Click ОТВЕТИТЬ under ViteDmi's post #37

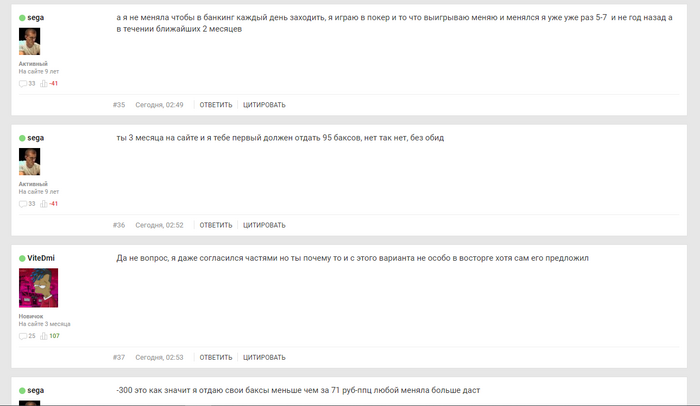tap(216, 357)
